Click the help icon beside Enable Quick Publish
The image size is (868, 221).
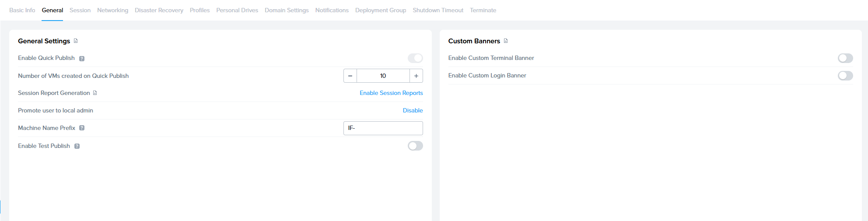pos(82,59)
